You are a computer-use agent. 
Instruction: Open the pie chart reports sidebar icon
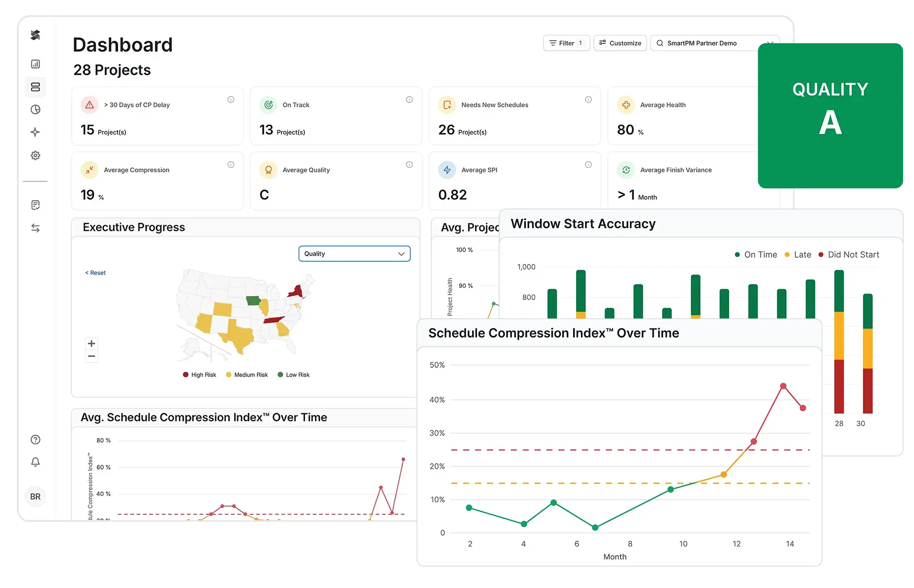35,110
